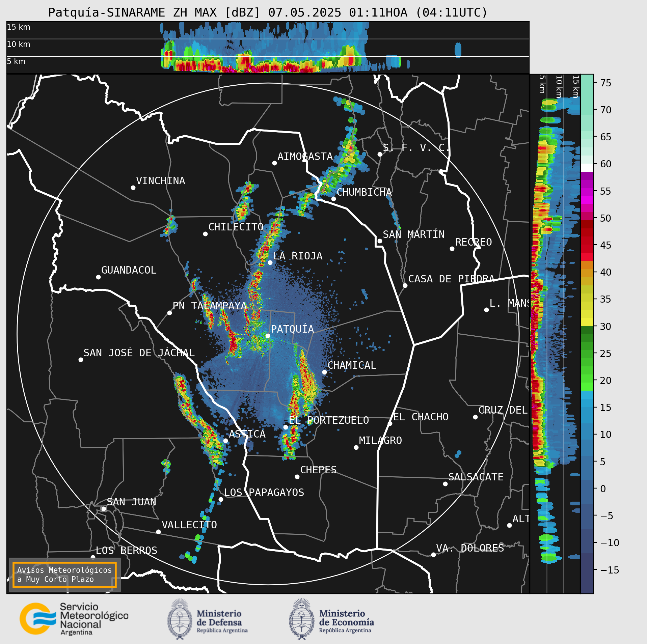Select the Vinchina location dot
The width and height of the screenshot is (647, 644).
tap(133, 188)
